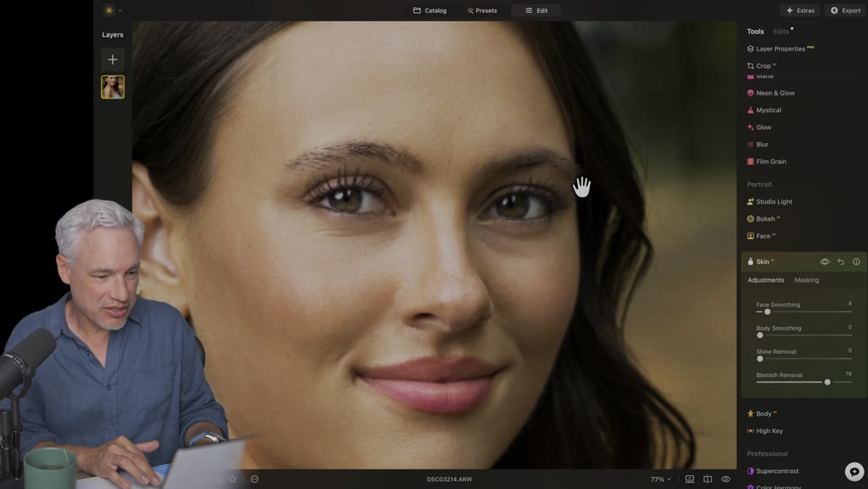The height and width of the screenshot is (489, 868).
Task: Switch to the Presets tab
Action: point(482,10)
